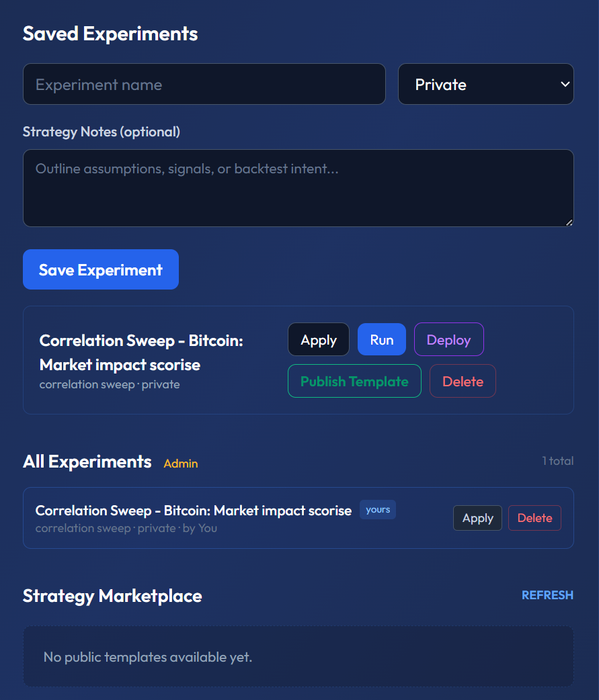Refresh the Strategy Marketplace
This screenshot has height=700, width=599.
(x=547, y=595)
